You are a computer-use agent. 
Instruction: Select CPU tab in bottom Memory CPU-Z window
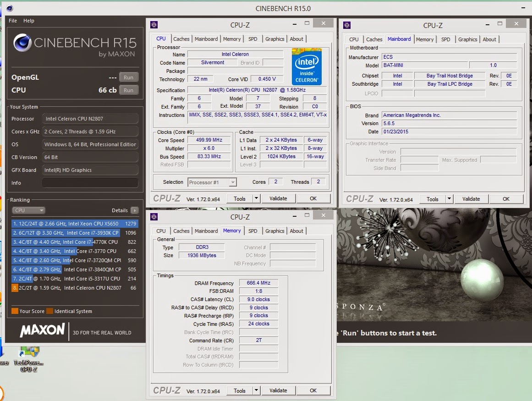point(161,231)
